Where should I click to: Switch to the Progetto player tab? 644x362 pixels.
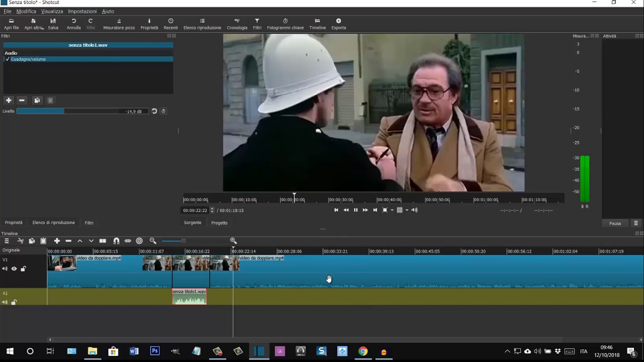tap(219, 223)
